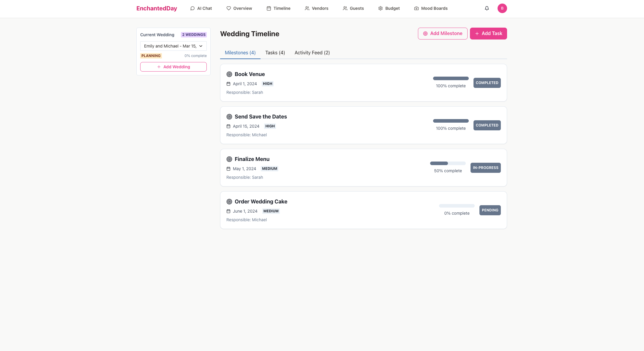Click the Add Wedding button

point(173,67)
